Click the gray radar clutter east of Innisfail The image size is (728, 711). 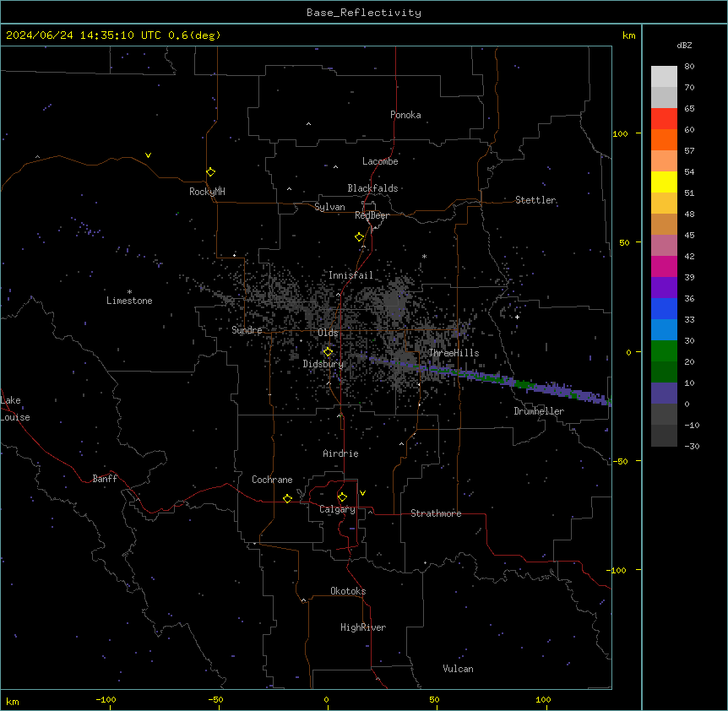pos(394,299)
